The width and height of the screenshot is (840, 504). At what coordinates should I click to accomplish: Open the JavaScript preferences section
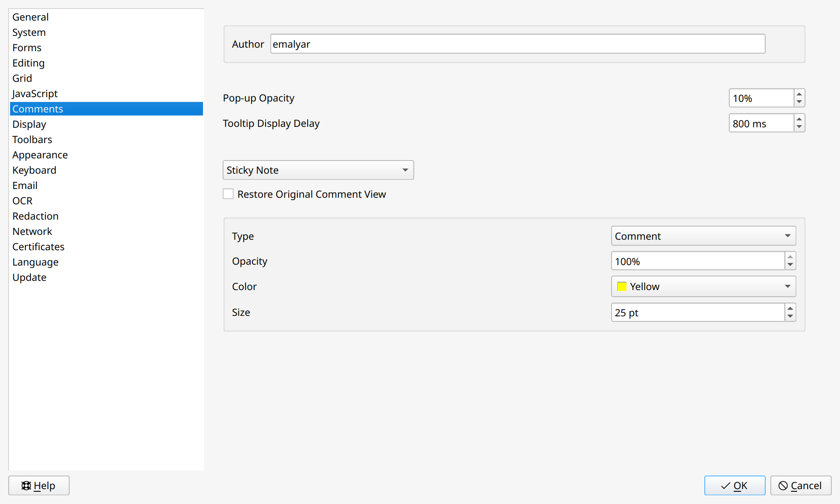pos(35,93)
